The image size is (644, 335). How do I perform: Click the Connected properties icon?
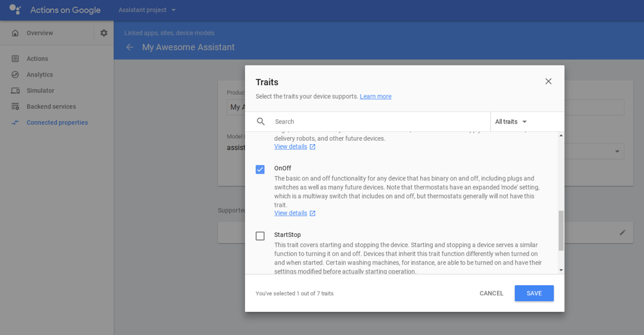click(x=15, y=122)
